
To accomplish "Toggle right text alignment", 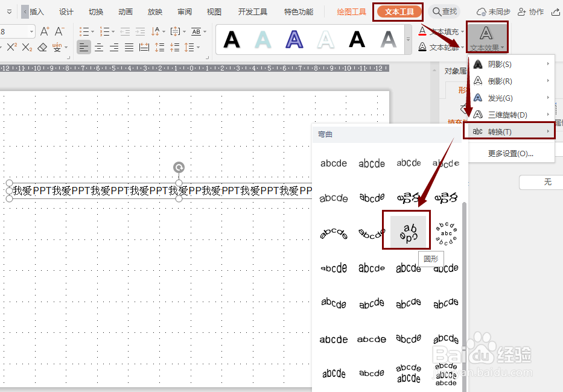I will point(114,47).
